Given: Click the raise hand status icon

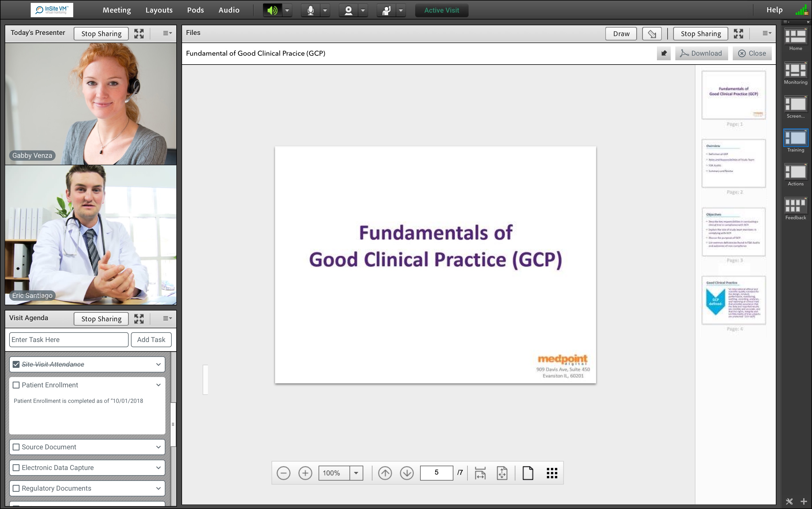Looking at the screenshot, I should click(x=386, y=10).
